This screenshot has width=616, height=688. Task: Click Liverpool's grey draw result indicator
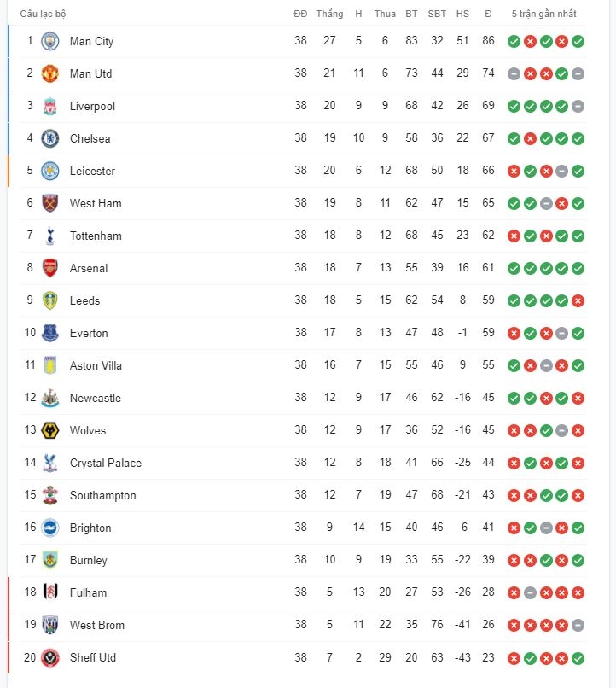coord(578,107)
